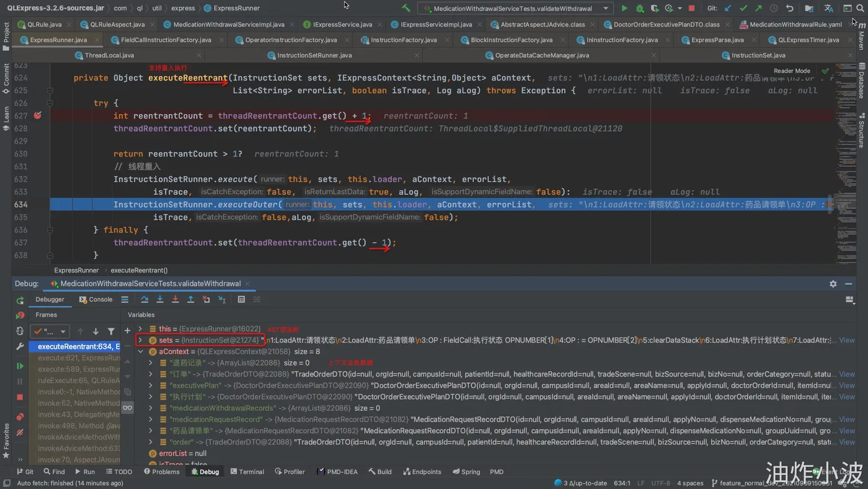Toggle show watches glasses icon

[127, 407]
